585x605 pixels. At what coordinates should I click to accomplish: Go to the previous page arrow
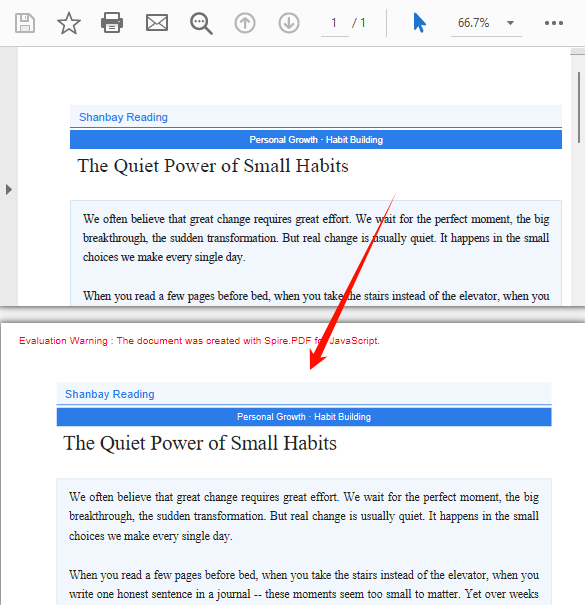(245, 23)
